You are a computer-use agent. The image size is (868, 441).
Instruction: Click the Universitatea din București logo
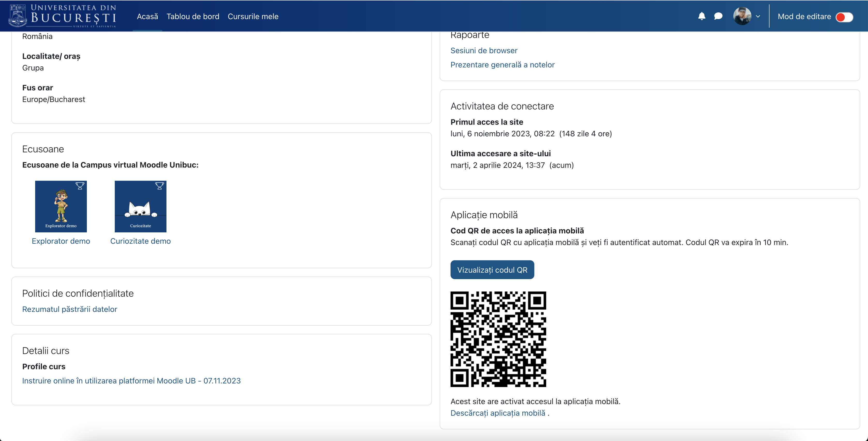point(63,16)
